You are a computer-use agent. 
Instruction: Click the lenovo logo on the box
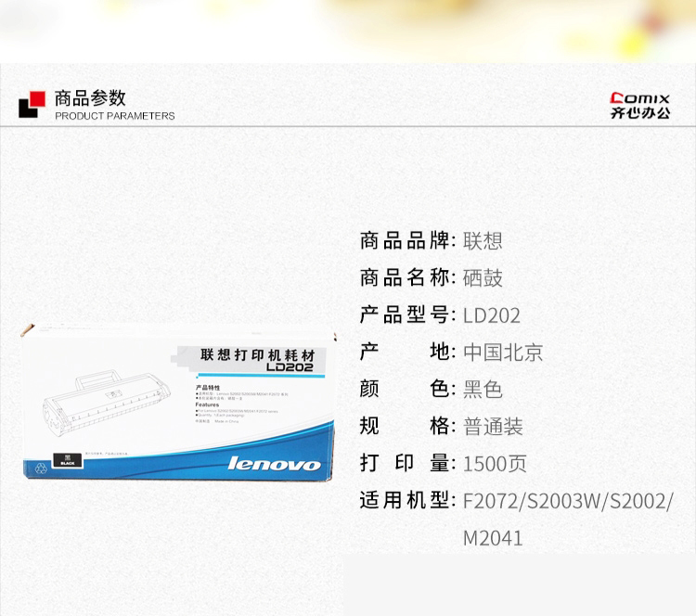point(274,464)
